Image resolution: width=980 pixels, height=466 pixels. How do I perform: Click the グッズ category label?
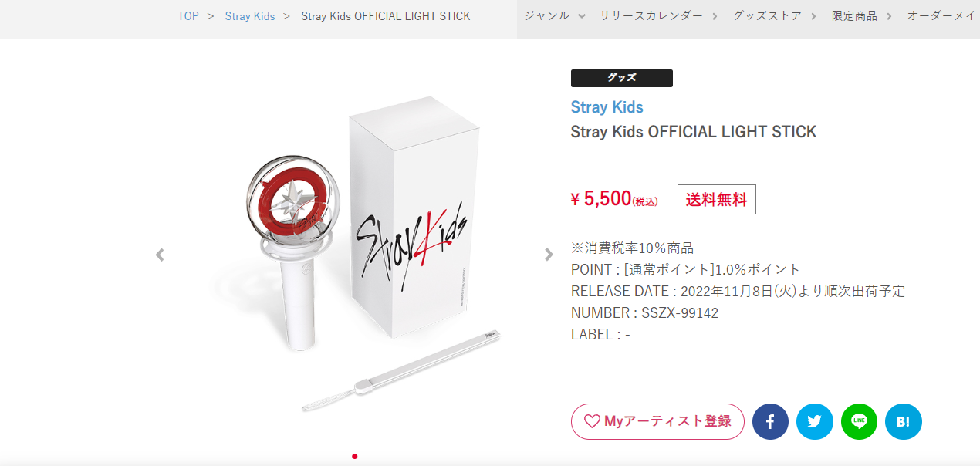point(622,78)
